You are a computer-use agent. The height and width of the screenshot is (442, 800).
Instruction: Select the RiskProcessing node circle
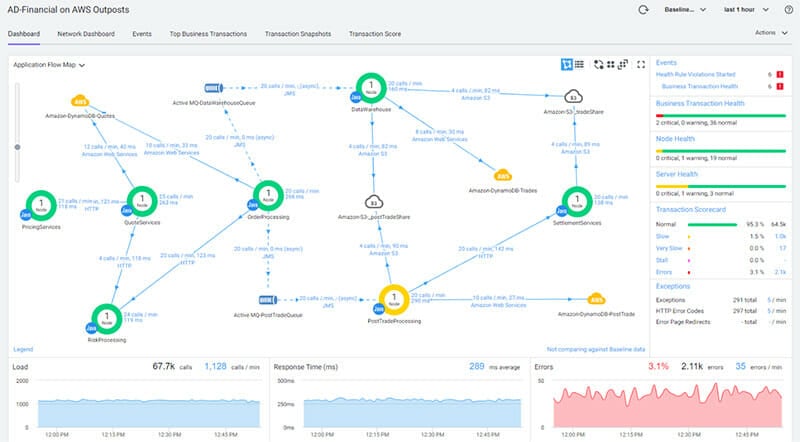click(x=107, y=318)
